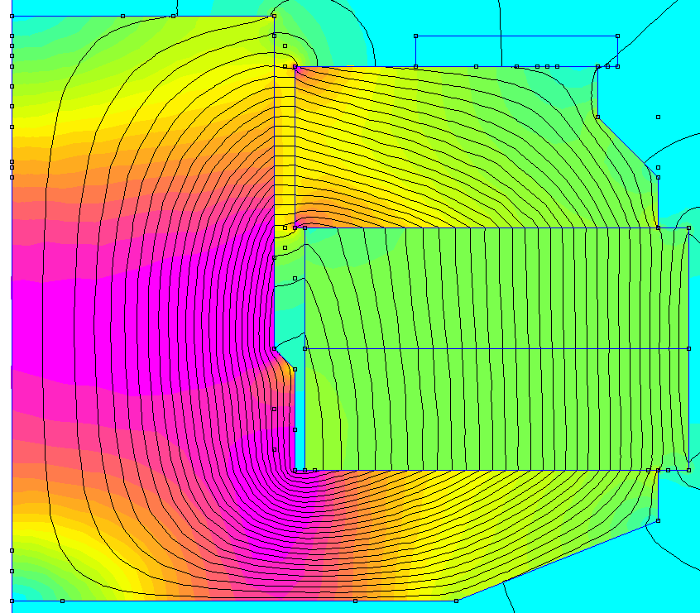Select the bottom-left corner node of the outer core outline
Screen dimensions: 700x613
click(x=12, y=601)
